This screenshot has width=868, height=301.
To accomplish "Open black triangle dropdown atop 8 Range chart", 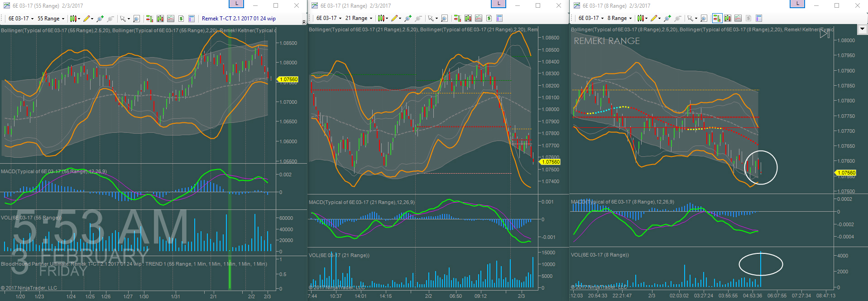I will click(x=862, y=29).
